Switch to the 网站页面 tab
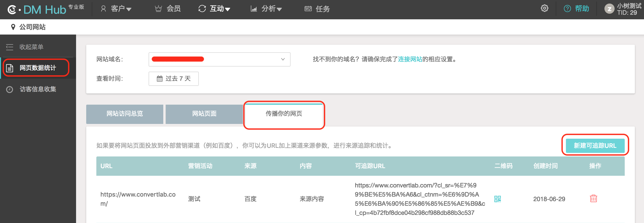The image size is (644, 223). click(204, 114)
